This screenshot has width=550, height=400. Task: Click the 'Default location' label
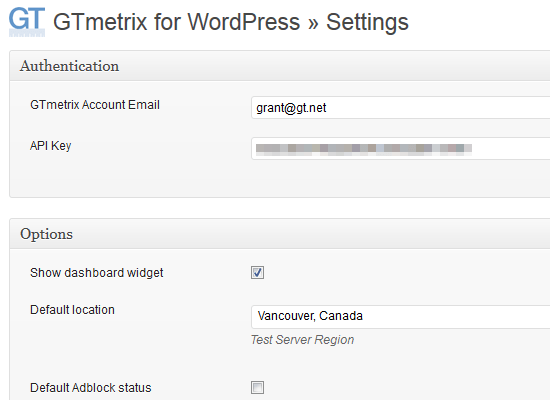[x=72, y=310]
